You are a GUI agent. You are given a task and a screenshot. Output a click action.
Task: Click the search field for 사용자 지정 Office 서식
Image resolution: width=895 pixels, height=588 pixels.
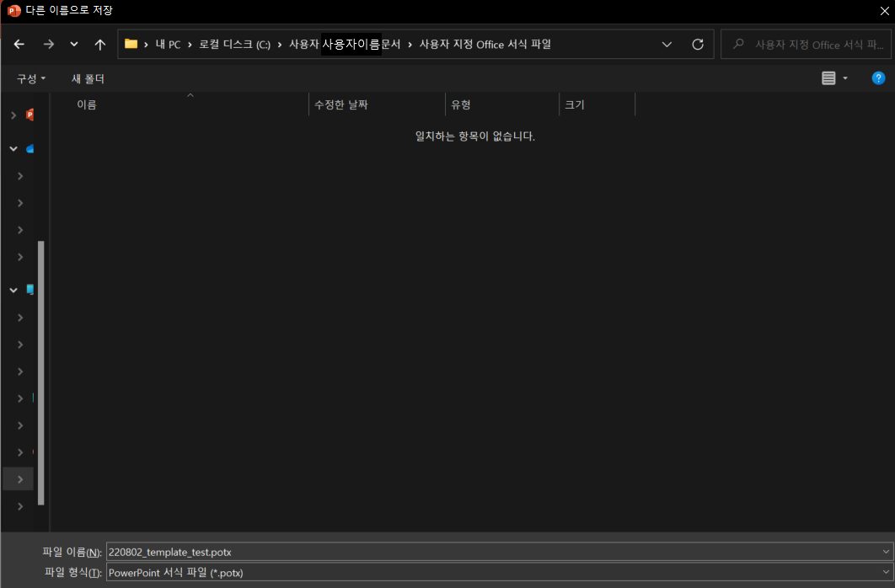[806, 44]
